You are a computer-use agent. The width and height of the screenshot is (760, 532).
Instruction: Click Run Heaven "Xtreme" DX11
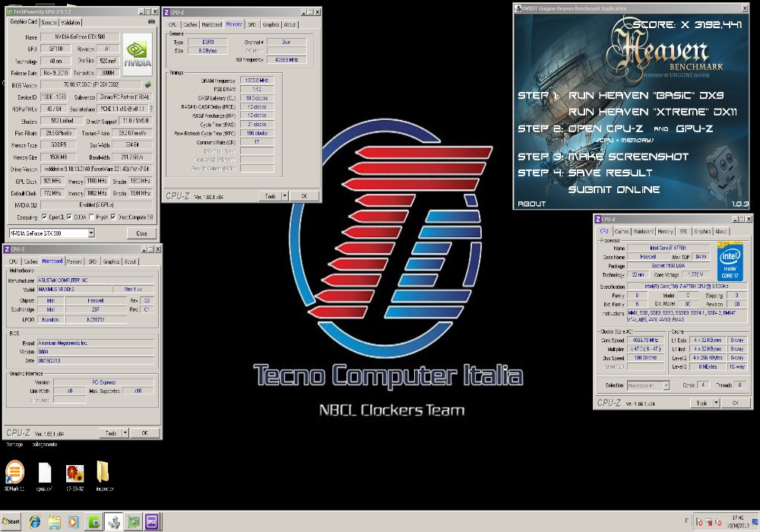pyautogui.click(x=652, y=112)
